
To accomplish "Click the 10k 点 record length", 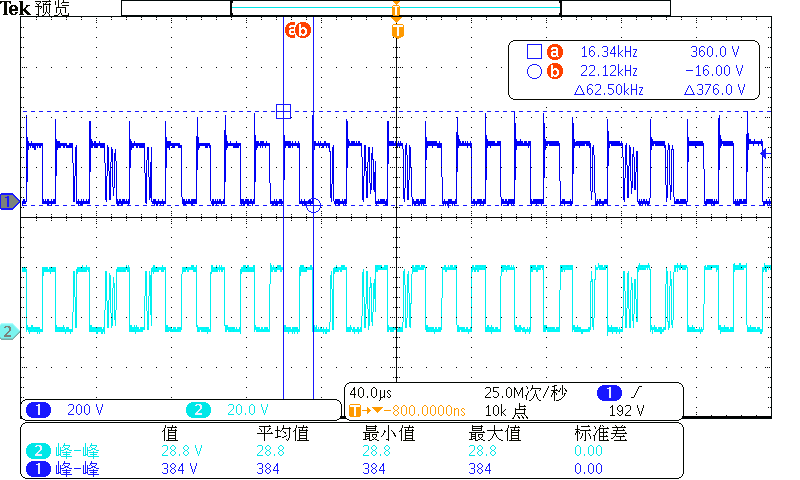I will point(506,411).
